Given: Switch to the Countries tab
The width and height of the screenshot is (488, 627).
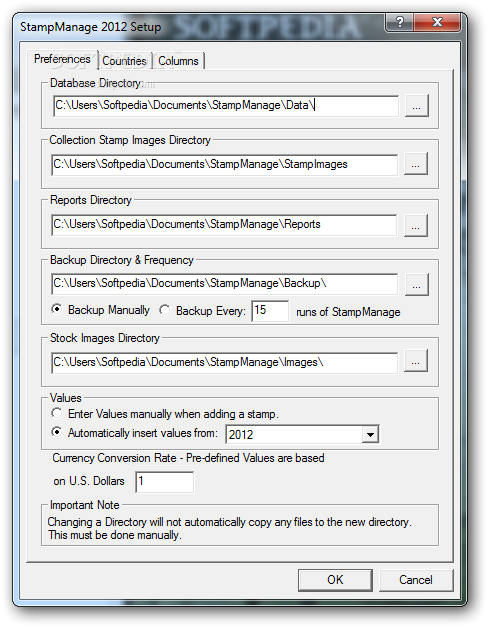Looking at the screenshot, I should (124, 61).
